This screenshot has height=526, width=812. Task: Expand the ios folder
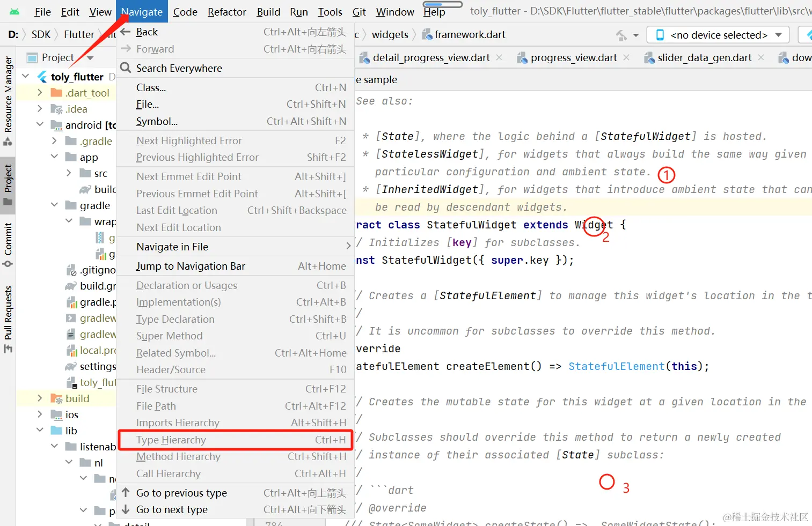pos(40,414)
